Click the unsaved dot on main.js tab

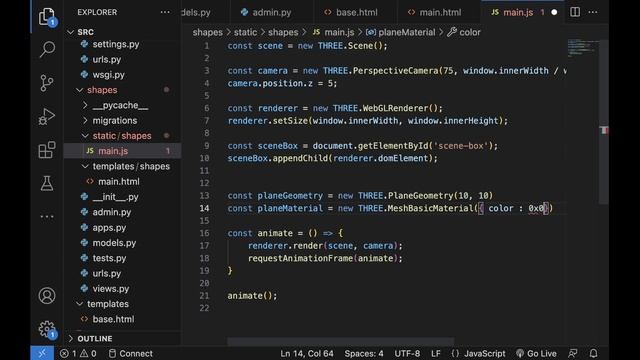coord(554,12)
